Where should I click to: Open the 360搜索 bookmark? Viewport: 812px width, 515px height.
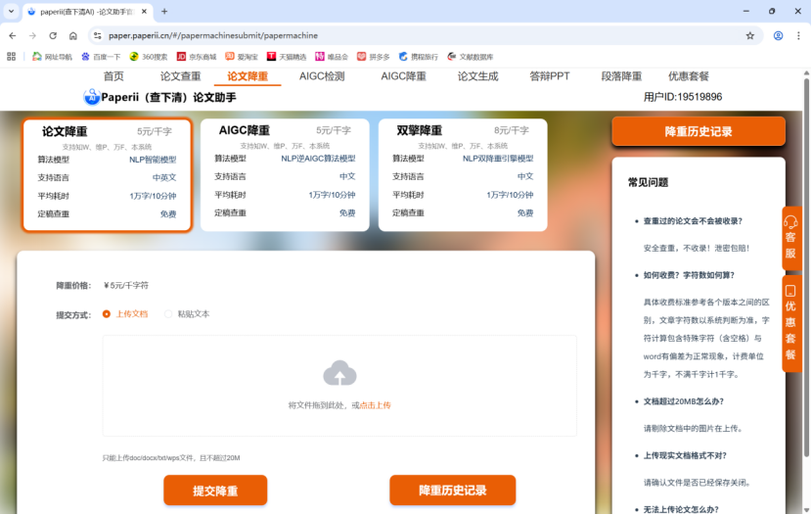149,57
